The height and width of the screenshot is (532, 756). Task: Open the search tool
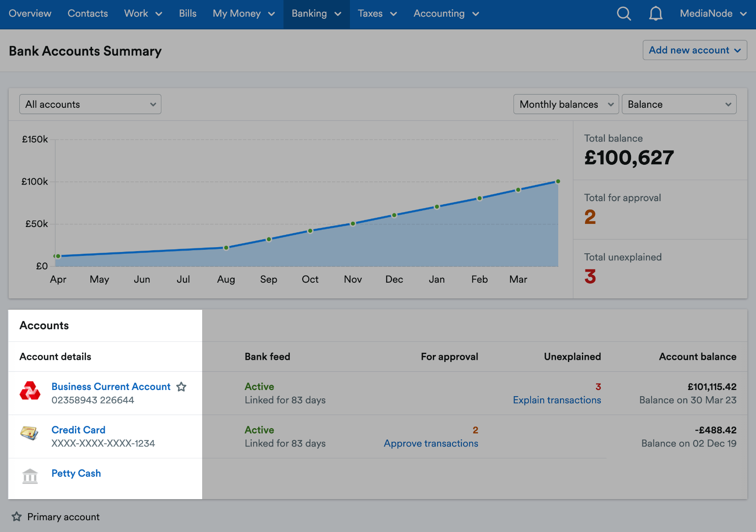click(624, 14)
